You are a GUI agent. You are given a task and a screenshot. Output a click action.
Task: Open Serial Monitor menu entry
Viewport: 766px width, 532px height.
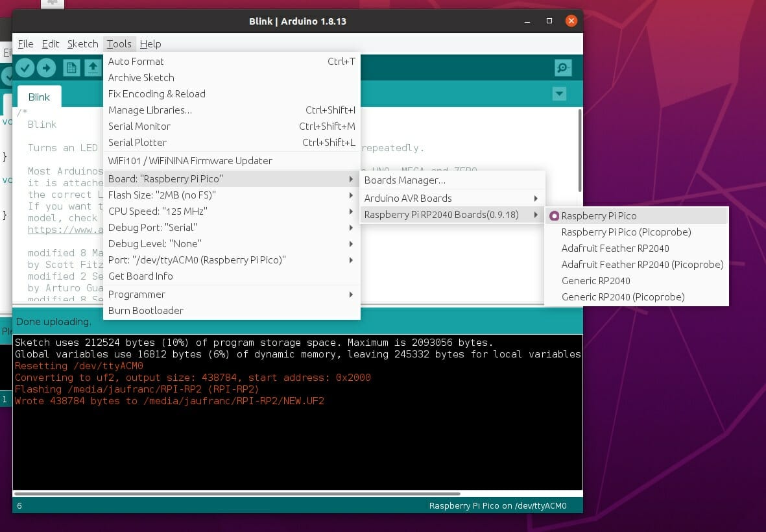pyautogui.click(x=232, y=127)
